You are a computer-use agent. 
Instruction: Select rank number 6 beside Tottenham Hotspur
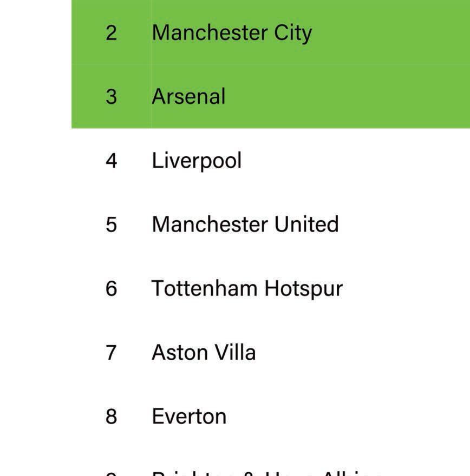111,288
